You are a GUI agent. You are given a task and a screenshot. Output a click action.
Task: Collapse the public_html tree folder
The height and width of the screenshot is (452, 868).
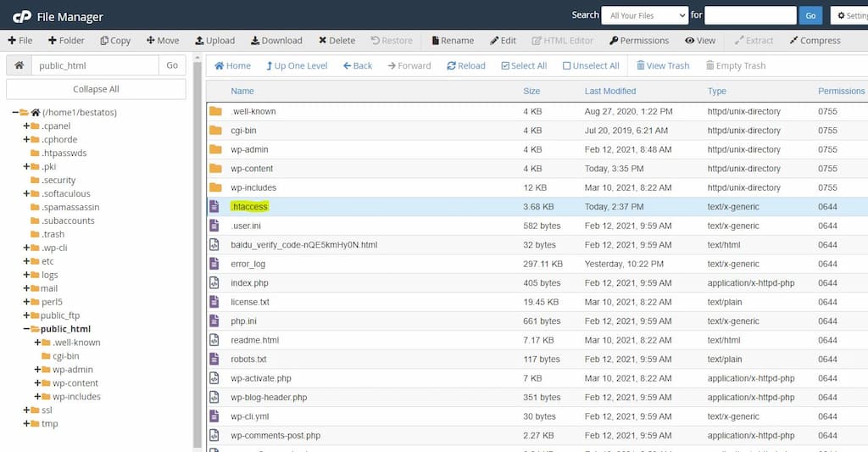tap(26, 329)
